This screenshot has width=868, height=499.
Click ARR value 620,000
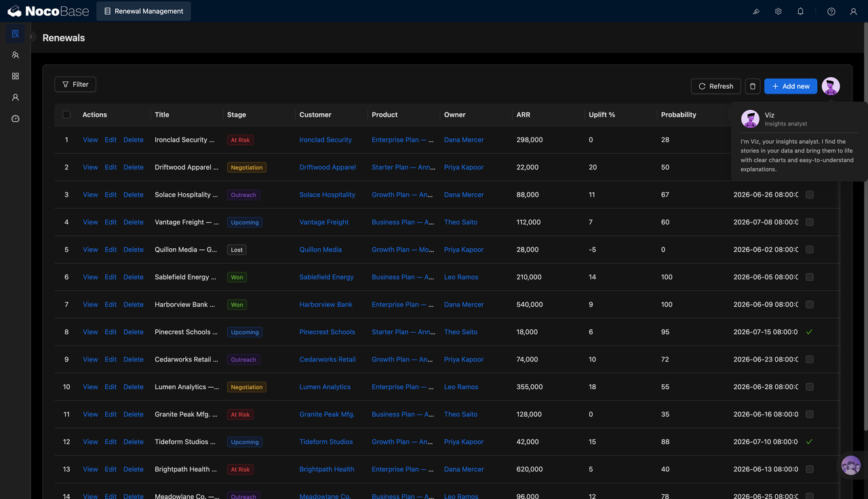(530, 469)
